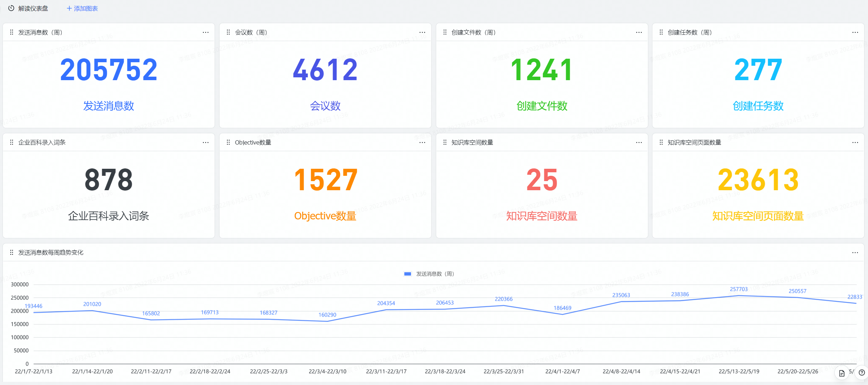Viewport: 868px width, 385px height.
Task: Click the 解读仪表盘 title text
Action: point(33,8)
